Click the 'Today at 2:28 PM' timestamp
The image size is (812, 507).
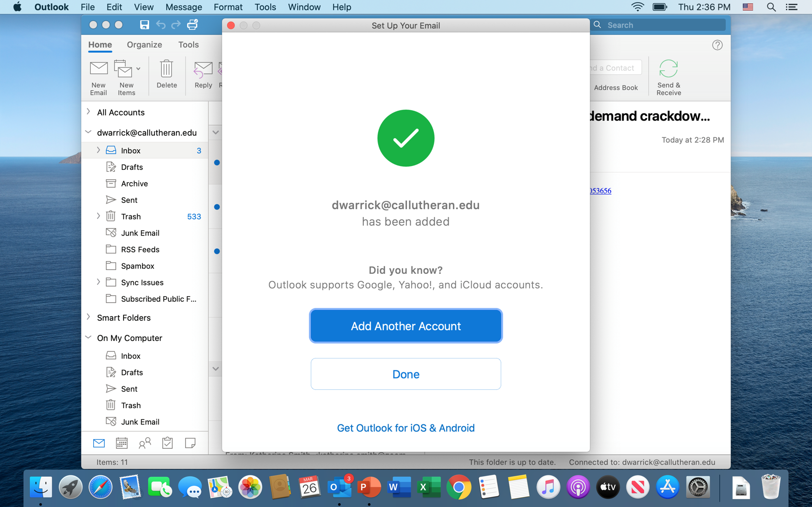point(693,140)
